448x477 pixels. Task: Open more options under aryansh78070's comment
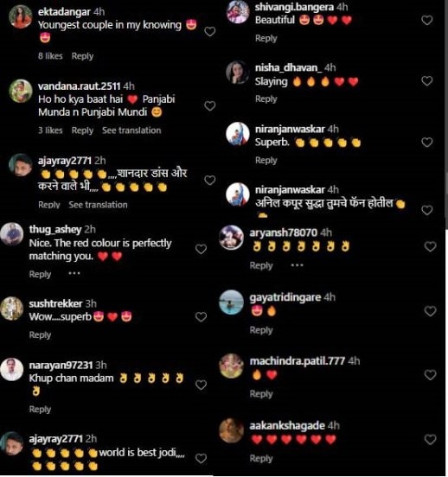(297, 265)
